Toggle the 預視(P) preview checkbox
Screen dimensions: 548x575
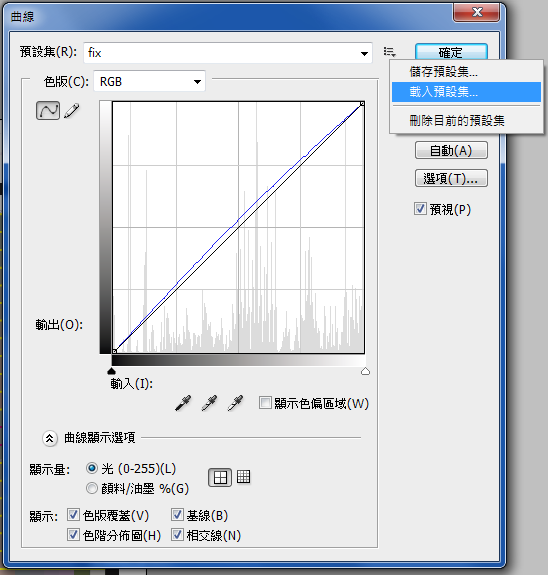(x=420, y=209)
